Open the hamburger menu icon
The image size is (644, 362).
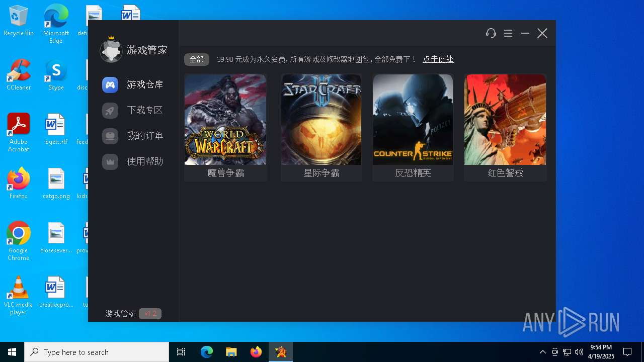coord(508,33)
